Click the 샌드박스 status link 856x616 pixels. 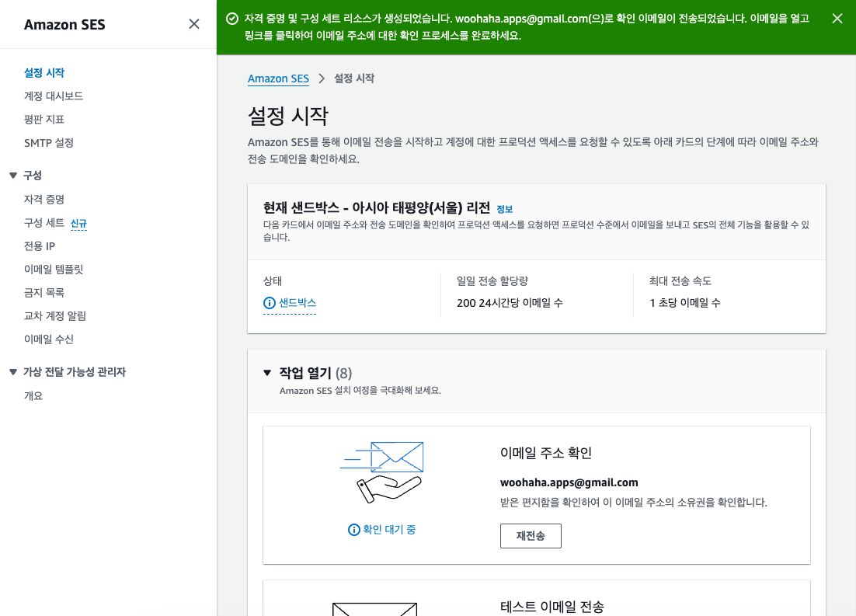pos(298,302)
